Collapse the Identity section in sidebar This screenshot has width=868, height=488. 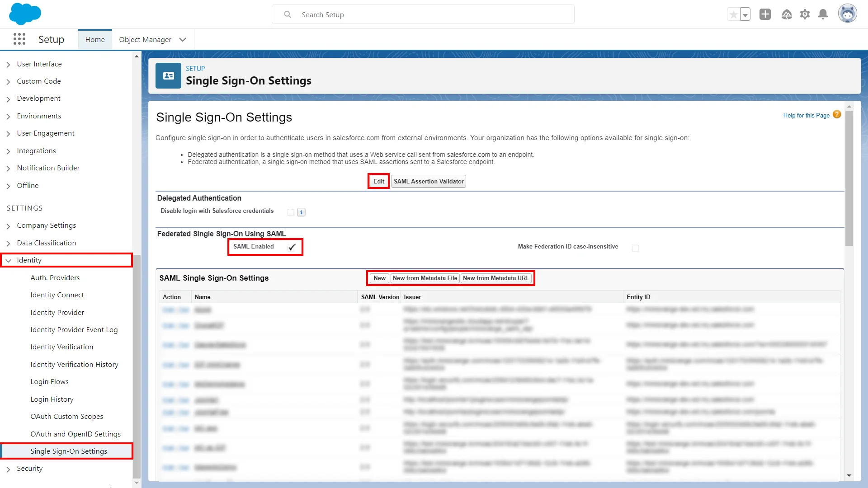pos(9,260)
